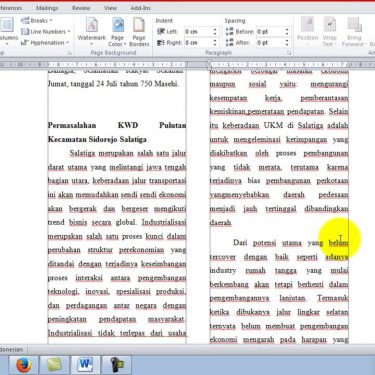Click the word "yangmenyebabkan" in right column

239,195
